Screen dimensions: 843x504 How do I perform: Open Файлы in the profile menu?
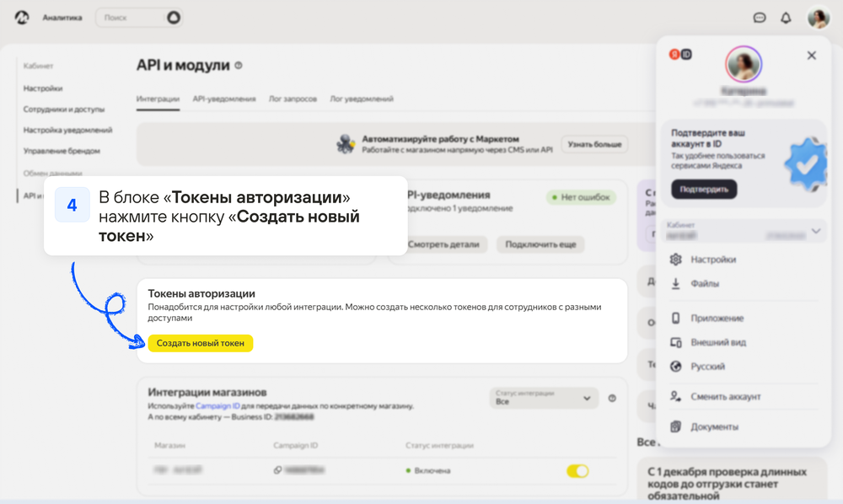(x=705, y=284)
